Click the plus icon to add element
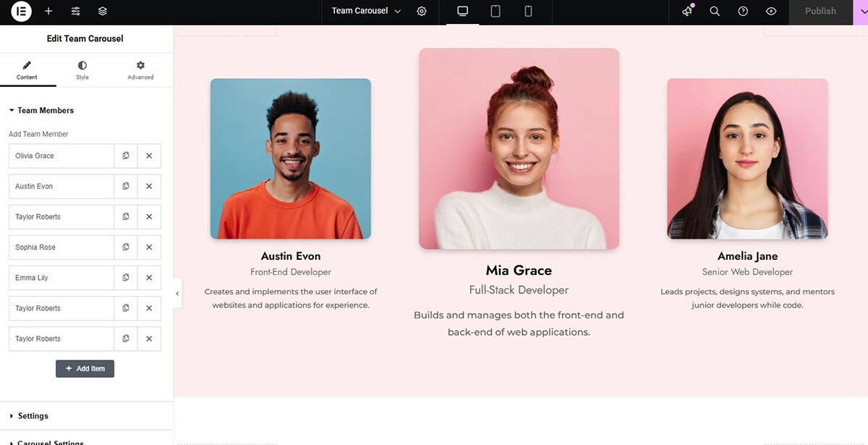 point(48,11)
